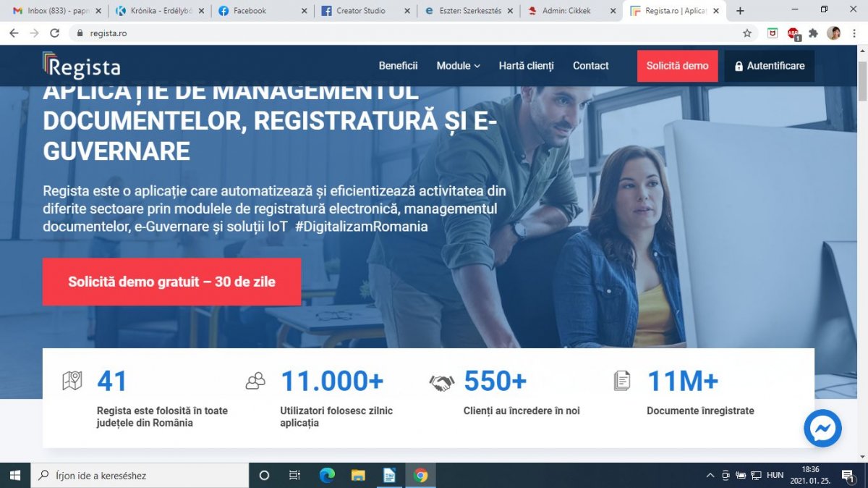The height and width of the screenshot is (488, 868).
Task: Open the Chrome extensions puzzle icon
Action: point(813,33)
